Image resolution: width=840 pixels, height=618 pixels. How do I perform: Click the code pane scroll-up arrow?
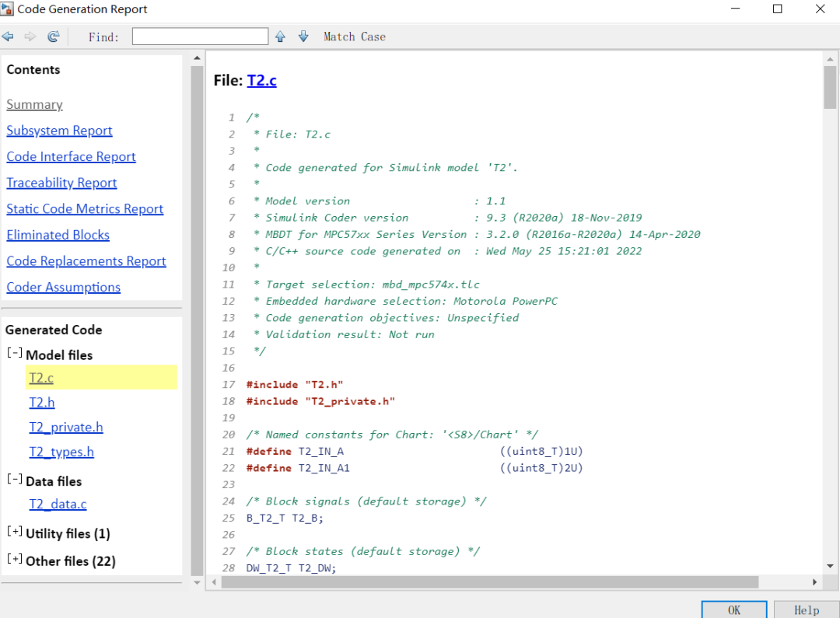click(x=830, y=59)
